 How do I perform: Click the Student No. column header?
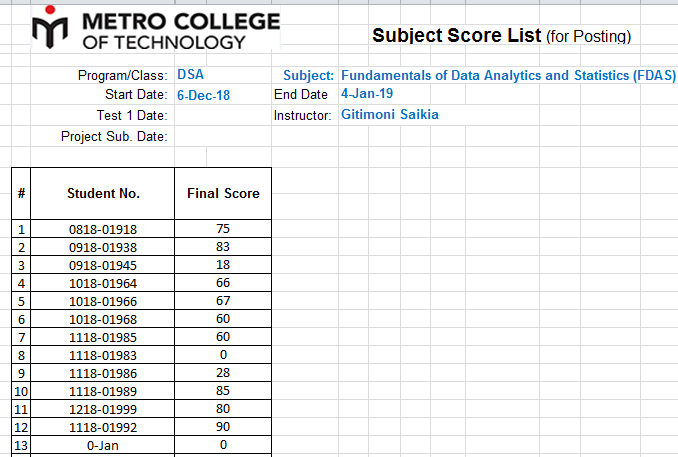(103, 193)
